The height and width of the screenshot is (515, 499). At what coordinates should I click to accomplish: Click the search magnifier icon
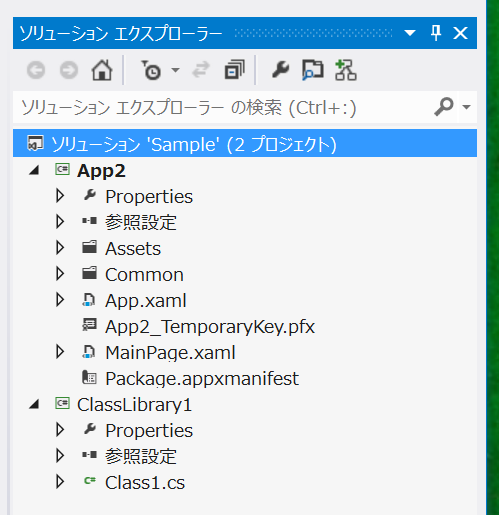(x=444, y=107)
